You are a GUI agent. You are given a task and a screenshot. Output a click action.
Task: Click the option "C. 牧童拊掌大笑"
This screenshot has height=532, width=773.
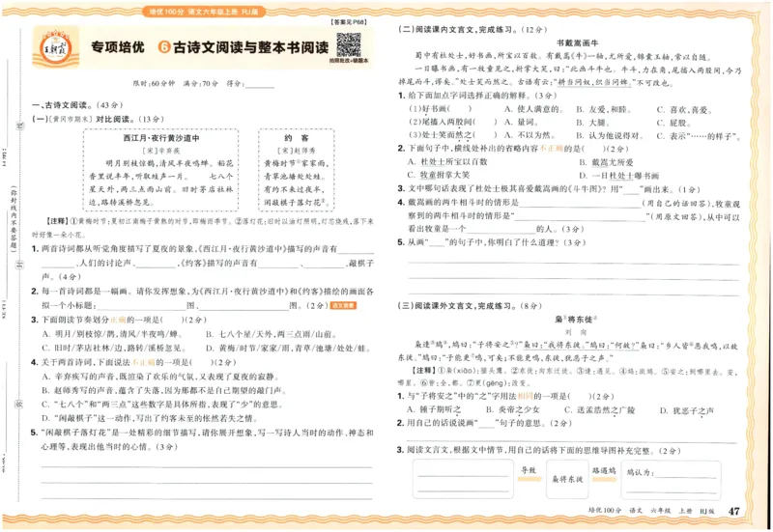[439, 175]
